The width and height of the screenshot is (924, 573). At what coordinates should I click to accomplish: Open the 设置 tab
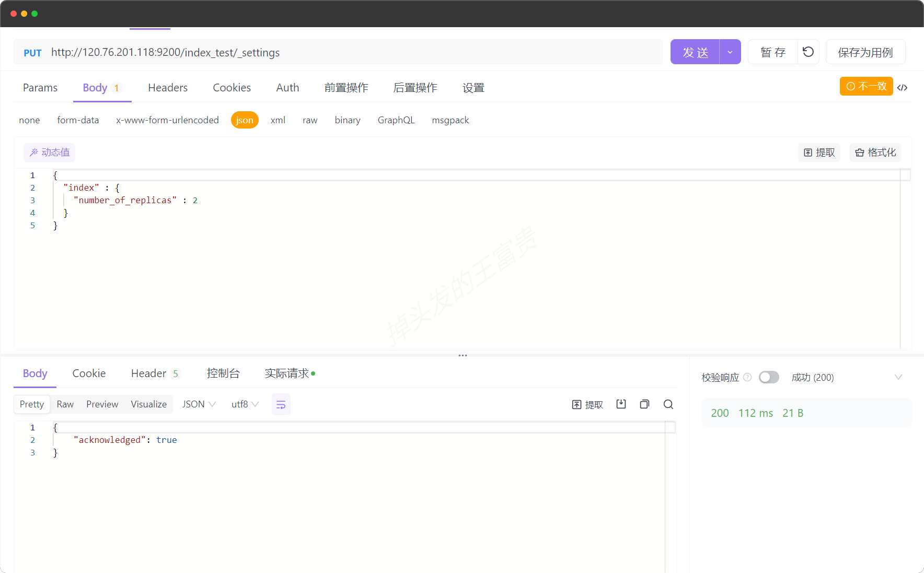pos(473,88)
